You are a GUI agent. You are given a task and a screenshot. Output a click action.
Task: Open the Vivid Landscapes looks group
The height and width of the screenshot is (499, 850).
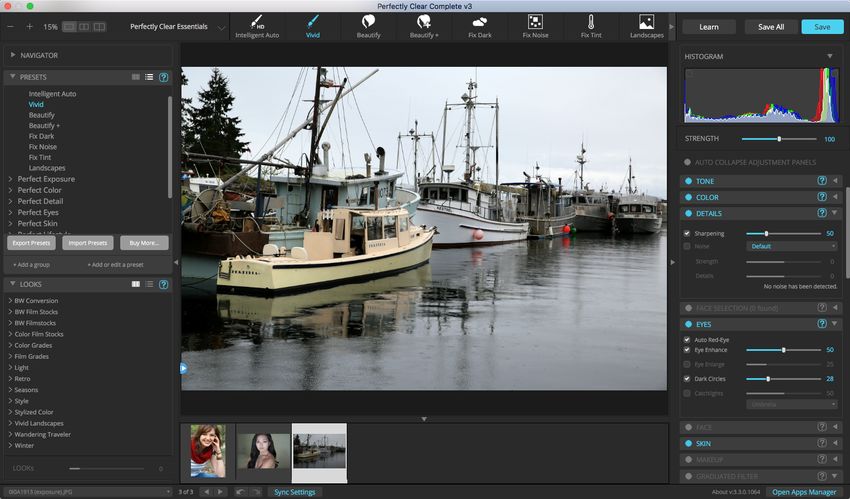38,423
